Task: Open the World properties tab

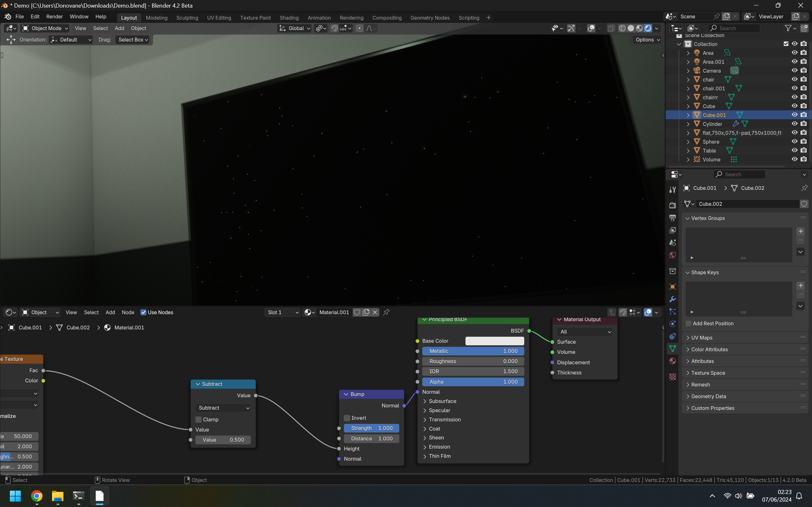Action: click(672, 255)
